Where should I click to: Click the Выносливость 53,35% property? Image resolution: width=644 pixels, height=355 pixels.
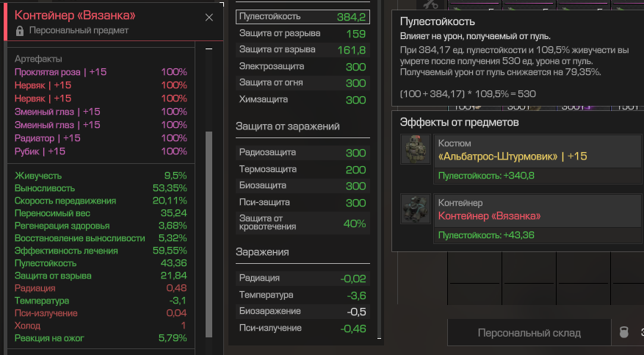coord(101,188)
